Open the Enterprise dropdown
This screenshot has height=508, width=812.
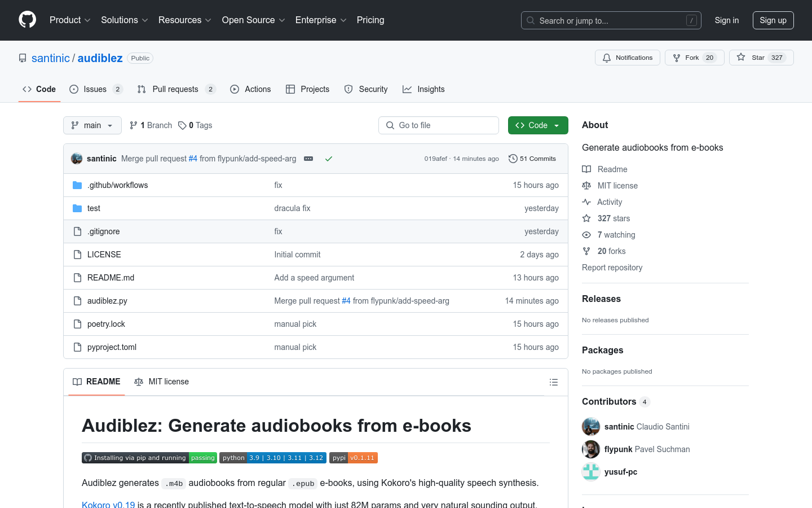321,20
